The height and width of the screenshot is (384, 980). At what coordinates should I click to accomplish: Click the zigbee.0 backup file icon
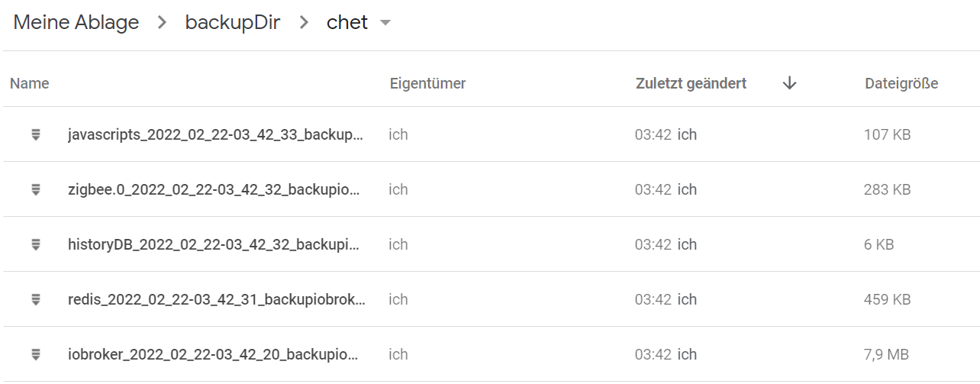pyautogui.click(x=35, y=189)
